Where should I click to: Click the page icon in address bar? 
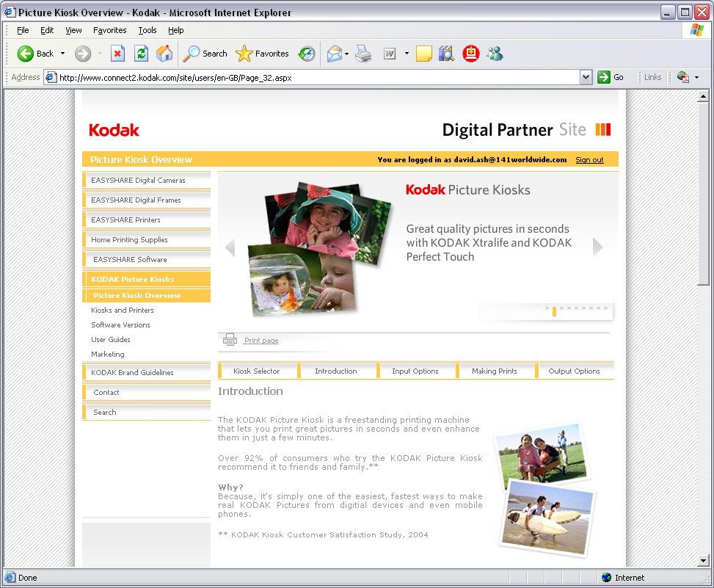point(51,77)
